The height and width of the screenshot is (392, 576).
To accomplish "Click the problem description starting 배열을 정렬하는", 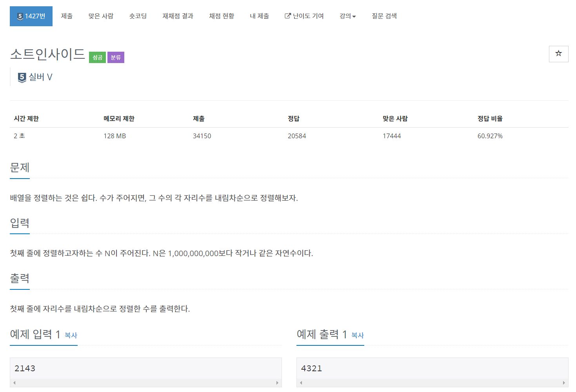I will (154, 198).
